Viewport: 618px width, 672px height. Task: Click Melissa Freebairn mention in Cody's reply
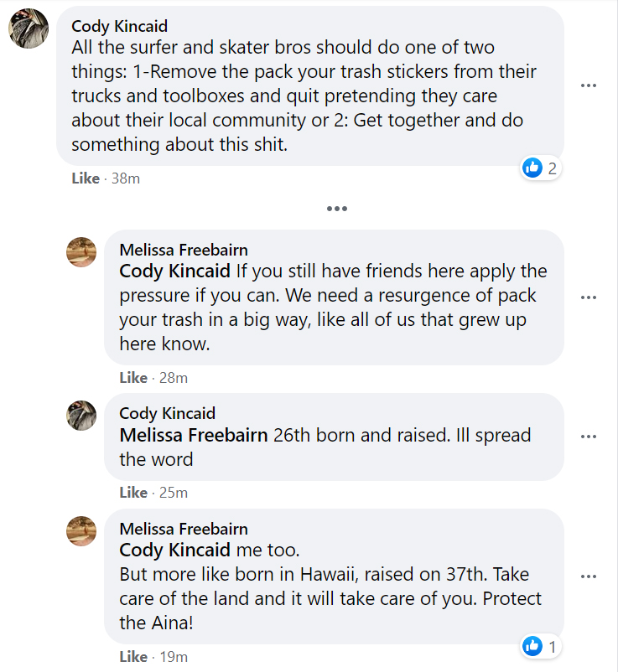point(194,436)
